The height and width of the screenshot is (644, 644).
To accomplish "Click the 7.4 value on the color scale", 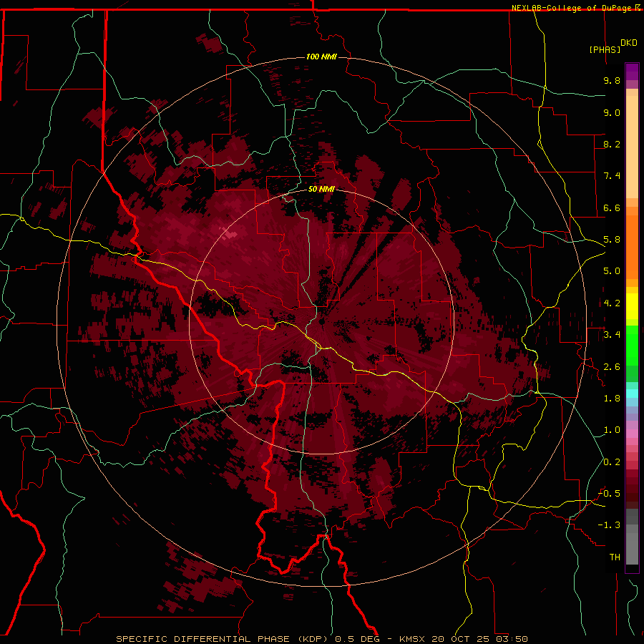I will click(612, 176).
